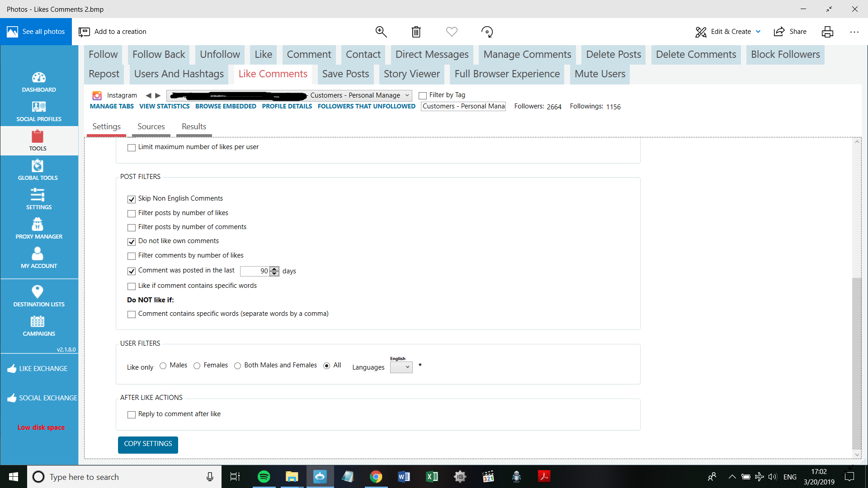
Task: Check Comment contains specific words option
Action: 132,314
